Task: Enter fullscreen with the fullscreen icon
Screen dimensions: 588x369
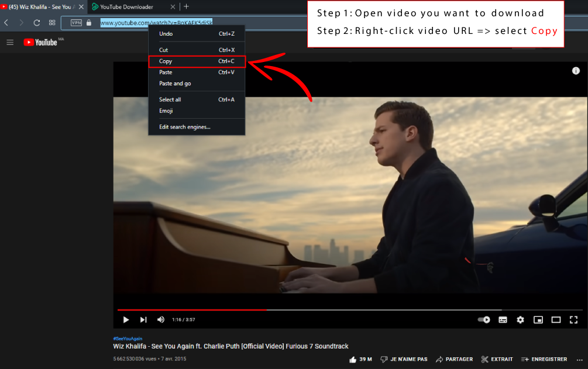Action: coord(573,319)
